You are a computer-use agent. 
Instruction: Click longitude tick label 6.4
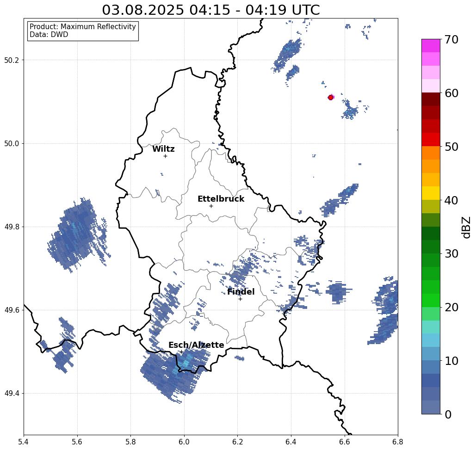click(291, 442)
